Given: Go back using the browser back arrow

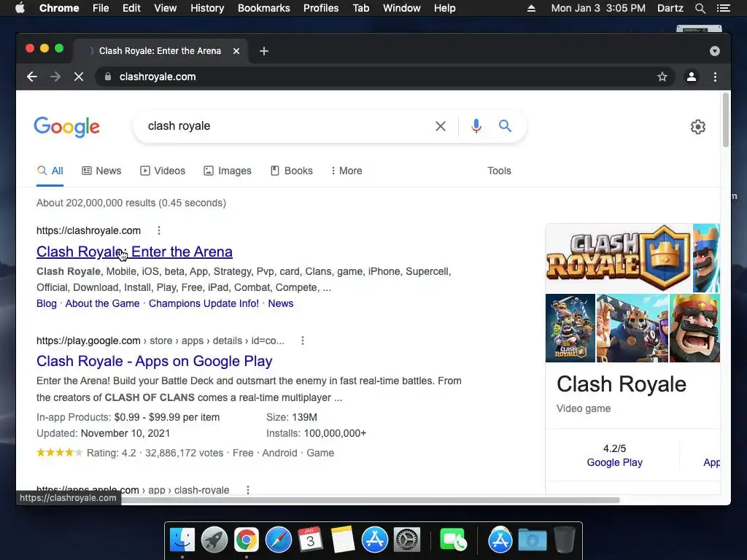Looking at the screenshot, I should (x=32, y=77).
